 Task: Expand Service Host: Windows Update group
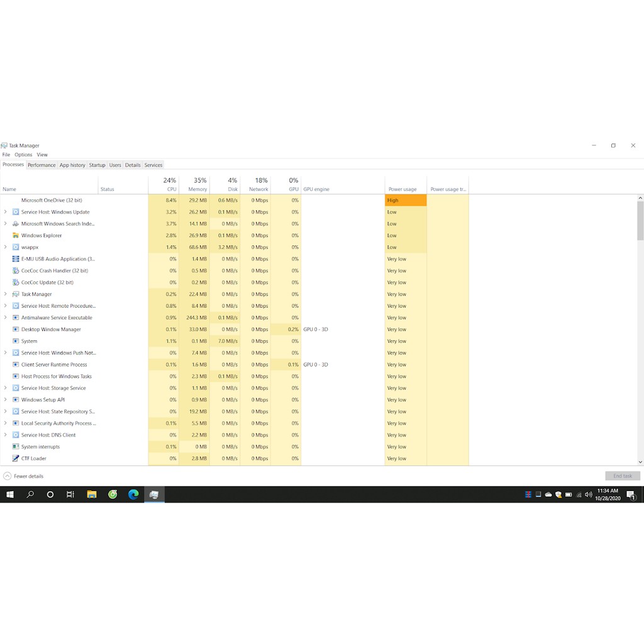click(6, 212)
